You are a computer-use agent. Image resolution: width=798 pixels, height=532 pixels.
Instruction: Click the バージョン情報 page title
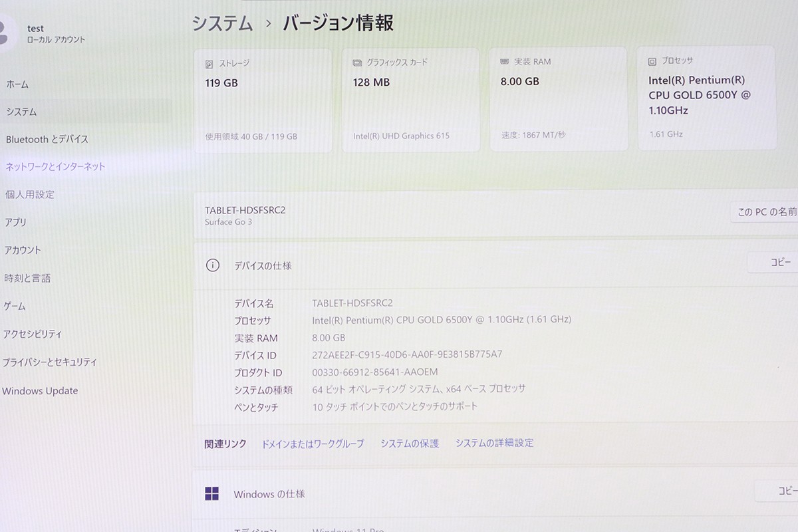pos(338,23)
